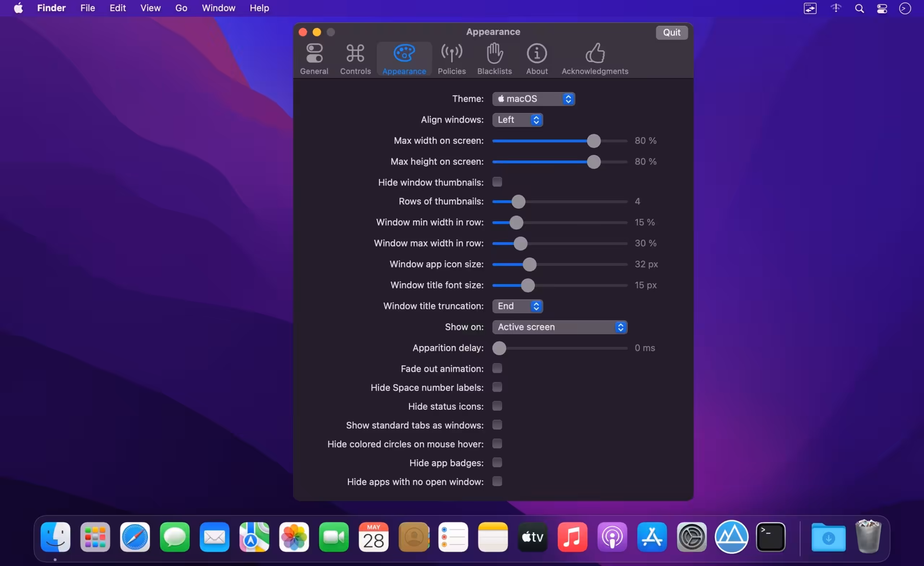Show the Acknowledgments tab

[595, 59]
